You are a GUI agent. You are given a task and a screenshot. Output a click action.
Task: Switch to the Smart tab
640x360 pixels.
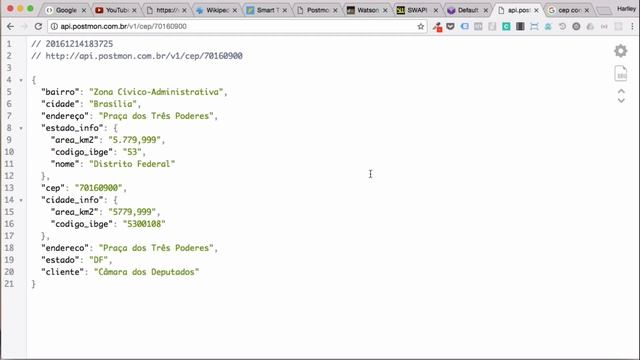coord(267,10)
